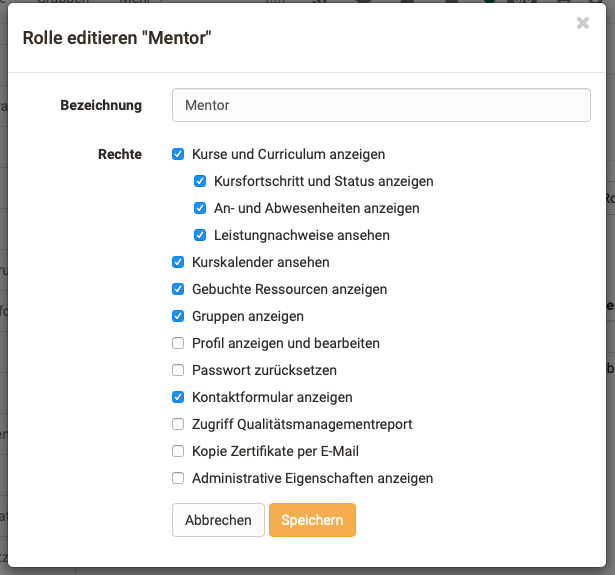615x575 pixels.
Task: Check Kopie Zertifikate per E-Mail
Action: 178,451
